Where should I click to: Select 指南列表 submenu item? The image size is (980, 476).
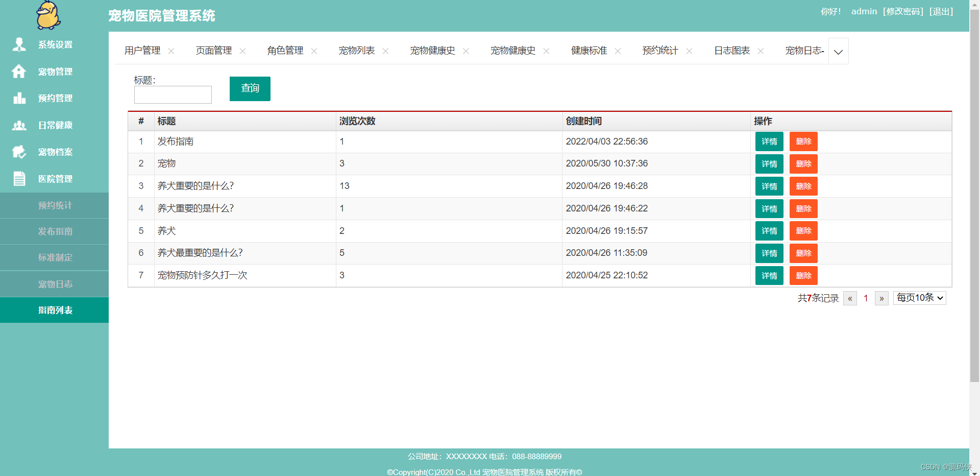click(x=54, y=310)
